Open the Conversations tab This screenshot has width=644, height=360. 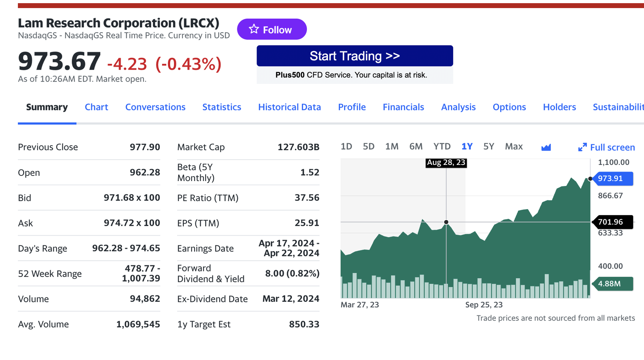click(x=155, y=107)
